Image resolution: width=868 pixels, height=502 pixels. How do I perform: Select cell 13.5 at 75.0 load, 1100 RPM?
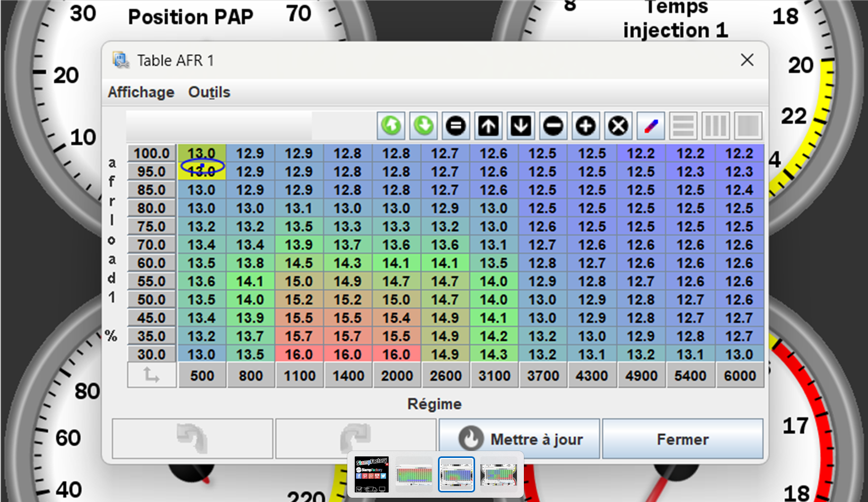point(299,227)
